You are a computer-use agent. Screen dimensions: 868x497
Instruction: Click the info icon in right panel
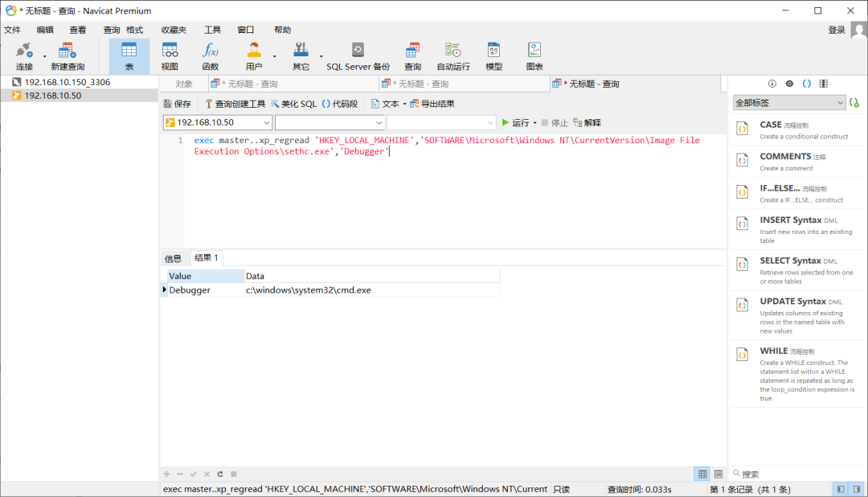(772, 84)
